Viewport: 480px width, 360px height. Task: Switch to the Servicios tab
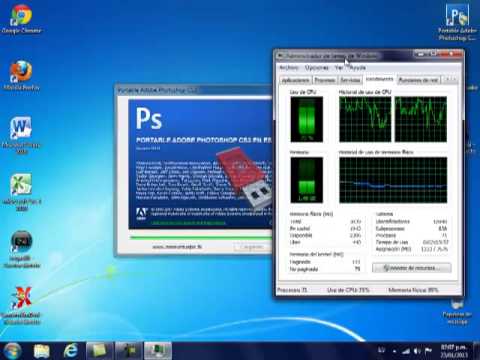tap(350, 80)
